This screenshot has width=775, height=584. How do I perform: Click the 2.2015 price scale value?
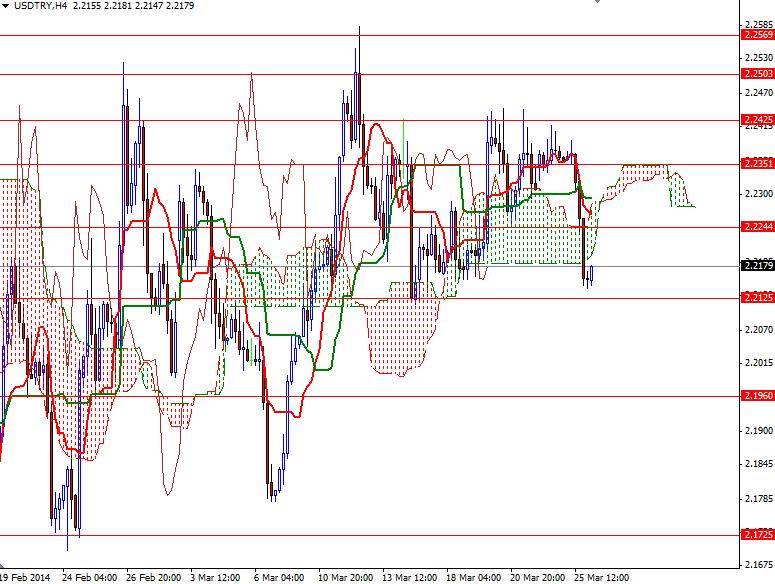(x=759, y=363)
